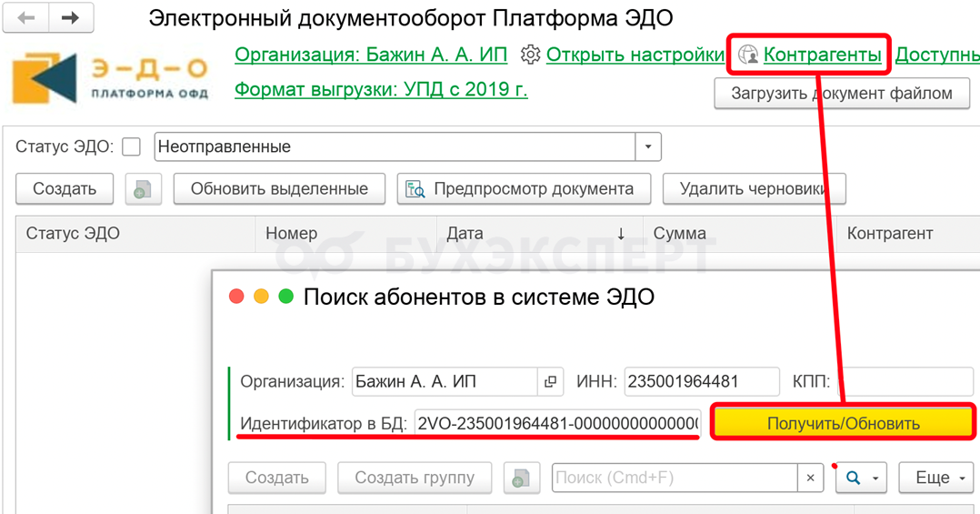Click the ЭДО Платформа ОФД logo

(x=110, y=78)
